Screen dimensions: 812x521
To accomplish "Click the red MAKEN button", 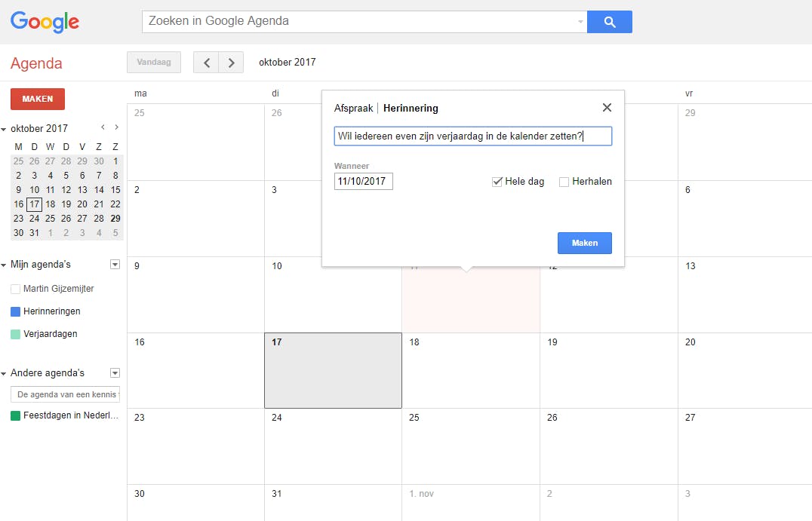I will 38,99.
